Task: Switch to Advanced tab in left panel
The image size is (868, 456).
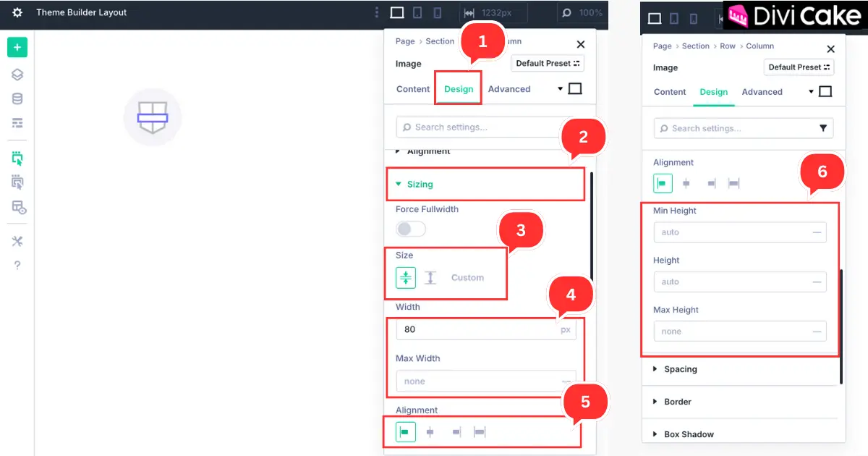Action: click(x=509, y=89)
